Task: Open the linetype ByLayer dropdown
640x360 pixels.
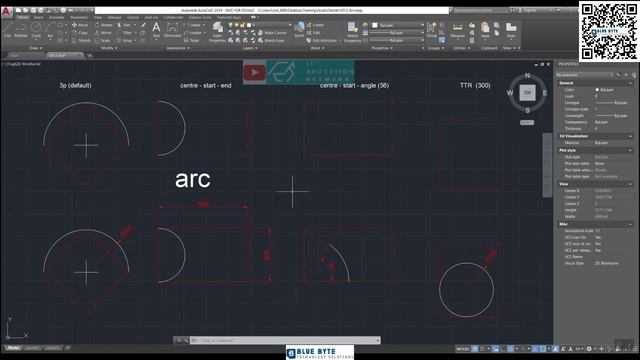Action: (397, 40)
